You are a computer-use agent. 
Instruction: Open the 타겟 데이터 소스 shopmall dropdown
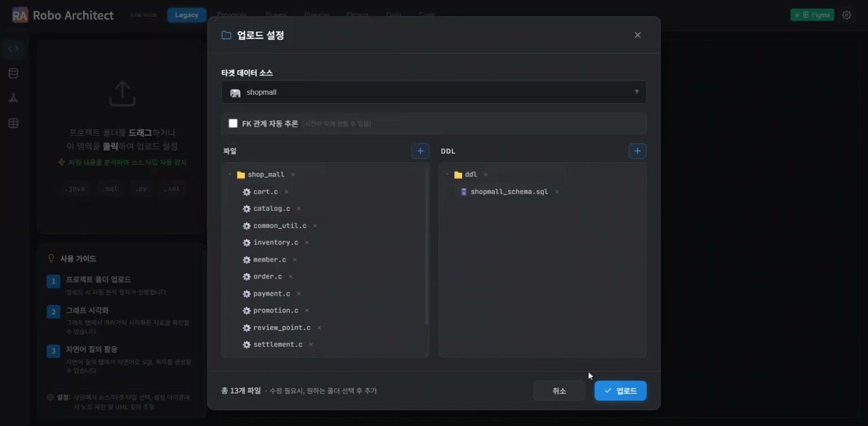coord(434,92)
